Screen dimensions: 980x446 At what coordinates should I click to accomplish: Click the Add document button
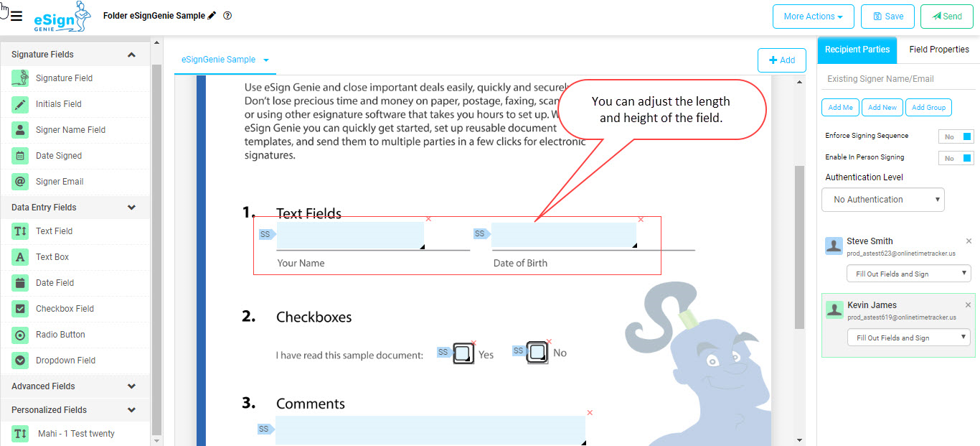781,60
